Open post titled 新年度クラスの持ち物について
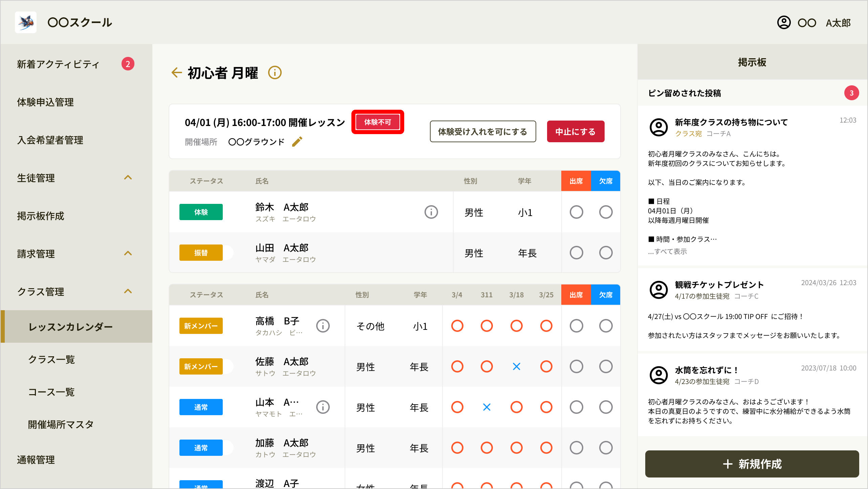 (x=731, y=122)
